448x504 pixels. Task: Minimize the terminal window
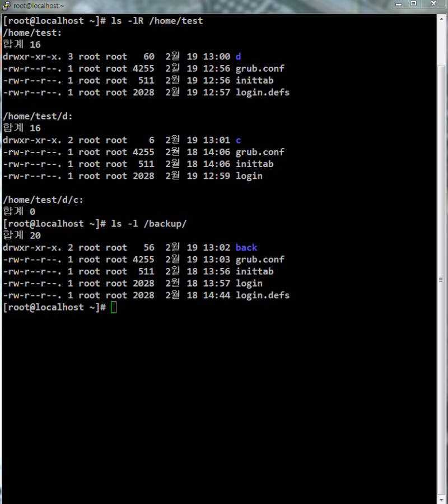click(399, 4)
